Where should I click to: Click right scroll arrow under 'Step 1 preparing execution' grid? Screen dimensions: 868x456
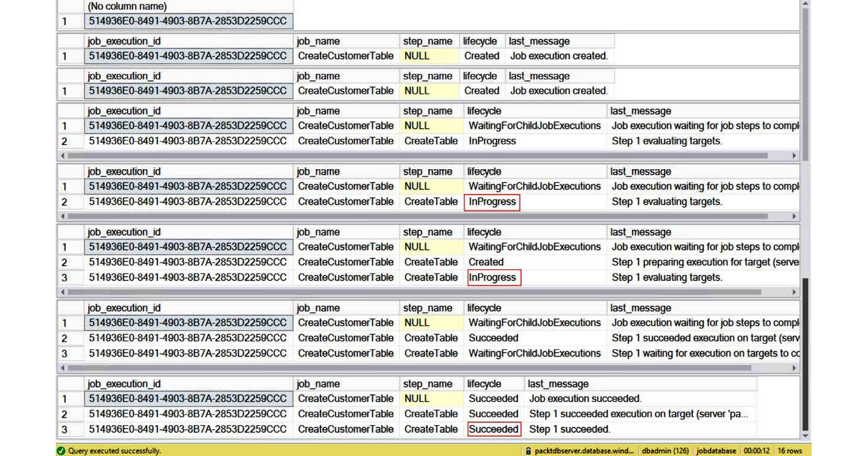(795, 292)
